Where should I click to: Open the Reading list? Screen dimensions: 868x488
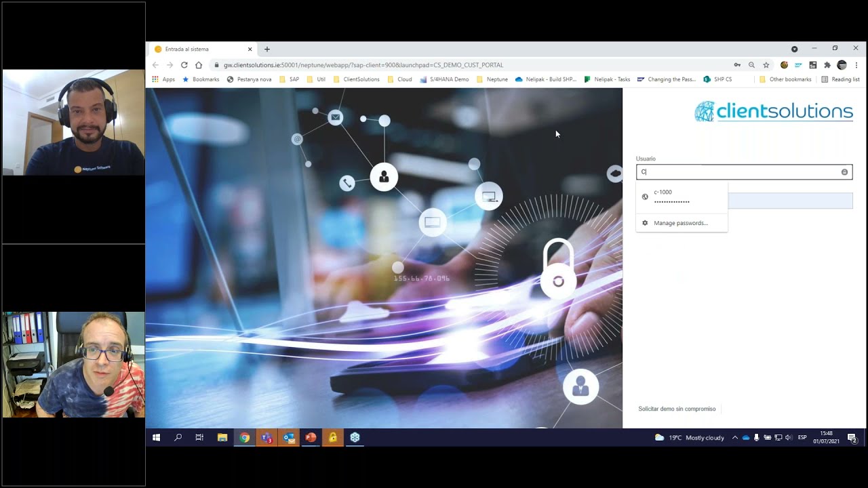tap(840, 79)
